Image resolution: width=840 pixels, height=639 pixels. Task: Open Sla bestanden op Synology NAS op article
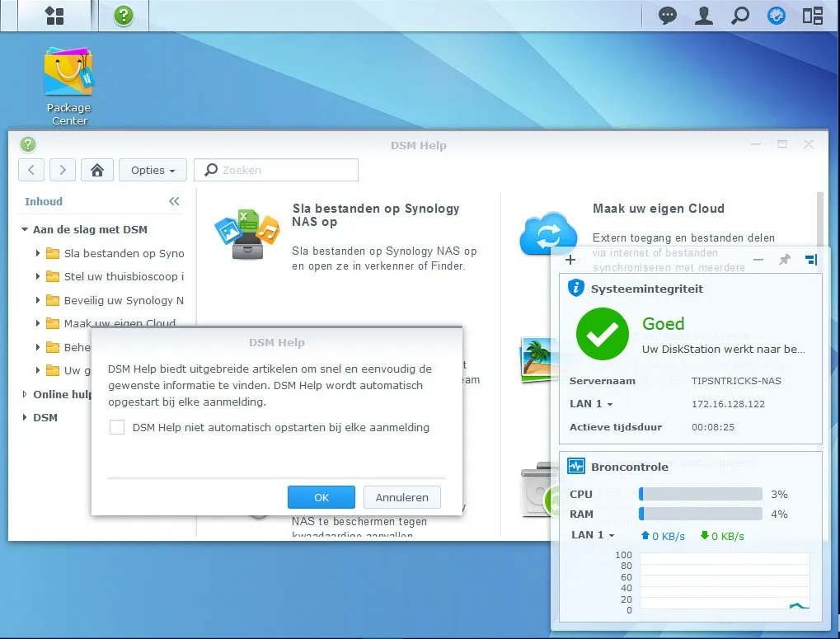376,214
